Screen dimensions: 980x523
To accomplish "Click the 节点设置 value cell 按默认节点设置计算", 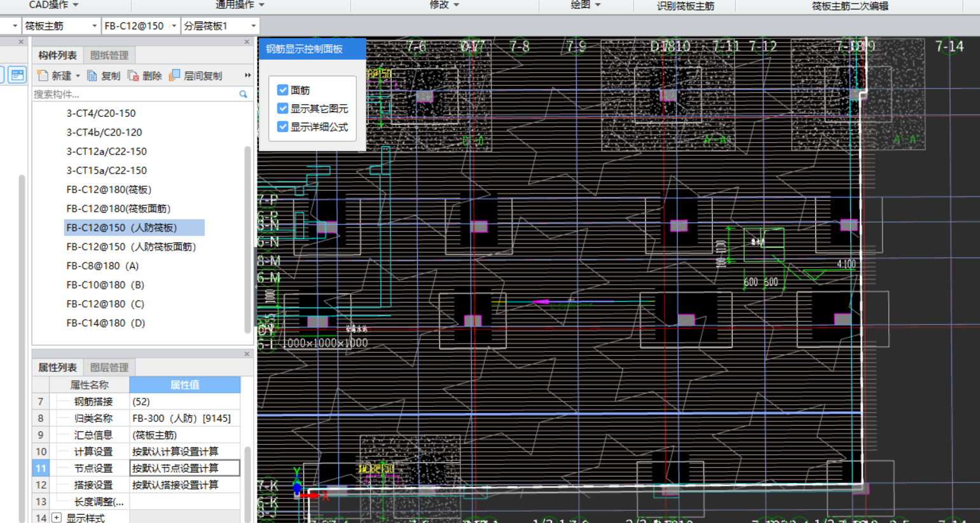I will coord(185,468).
